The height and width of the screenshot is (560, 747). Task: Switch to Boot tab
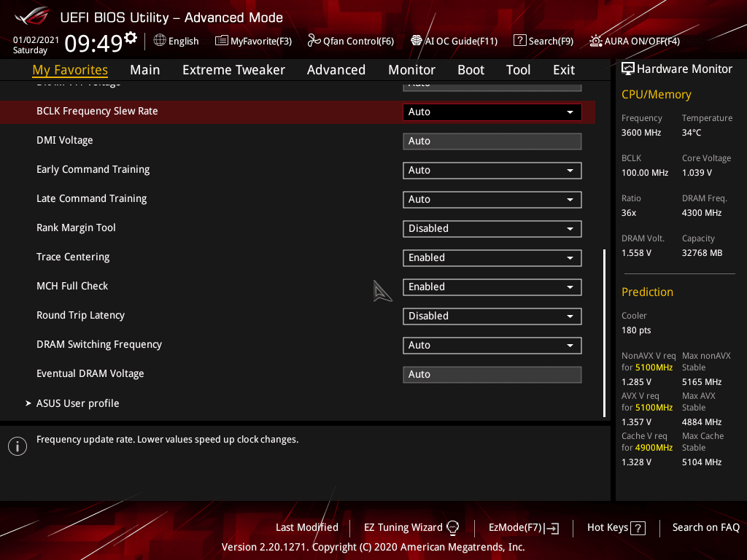point(471,69)
